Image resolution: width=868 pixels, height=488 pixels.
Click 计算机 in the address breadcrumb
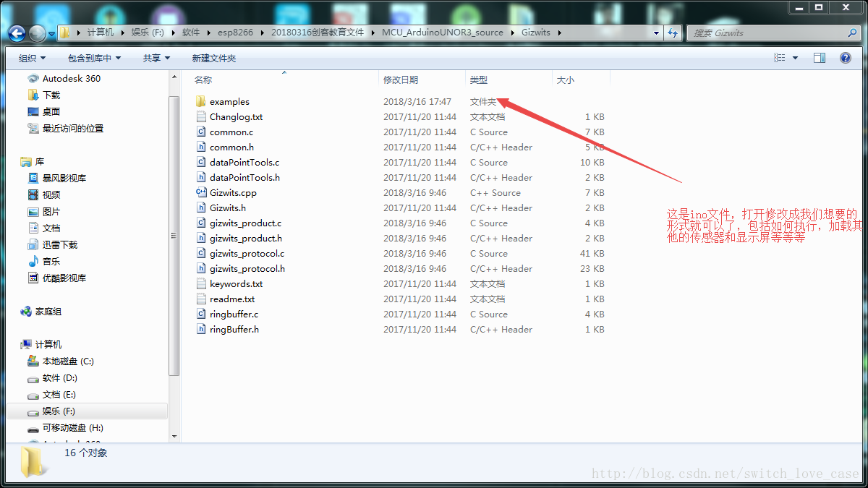100,33
